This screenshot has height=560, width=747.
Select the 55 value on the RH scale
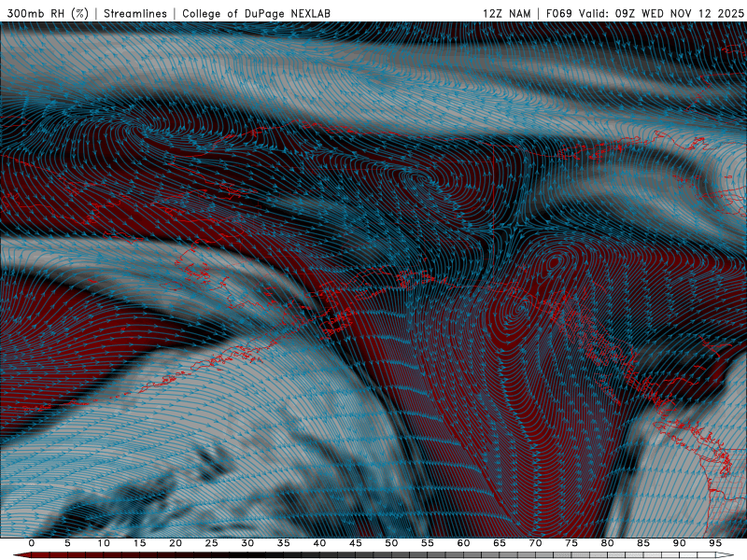[428, 543]
